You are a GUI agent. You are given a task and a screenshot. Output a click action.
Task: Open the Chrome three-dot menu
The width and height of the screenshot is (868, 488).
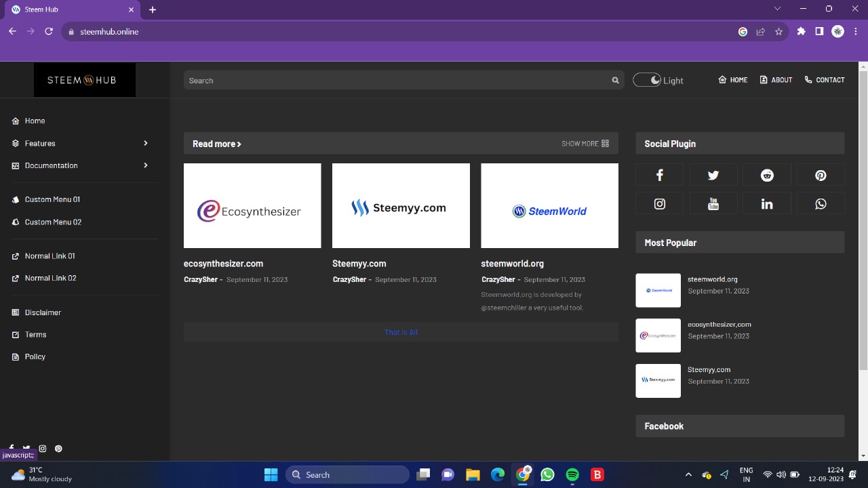click(856, 31)
